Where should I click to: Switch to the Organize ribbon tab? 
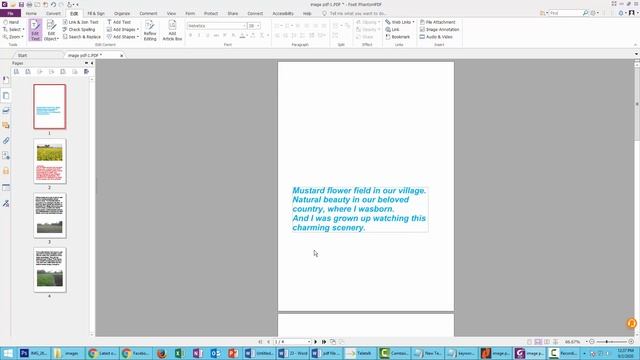(122, 13)
